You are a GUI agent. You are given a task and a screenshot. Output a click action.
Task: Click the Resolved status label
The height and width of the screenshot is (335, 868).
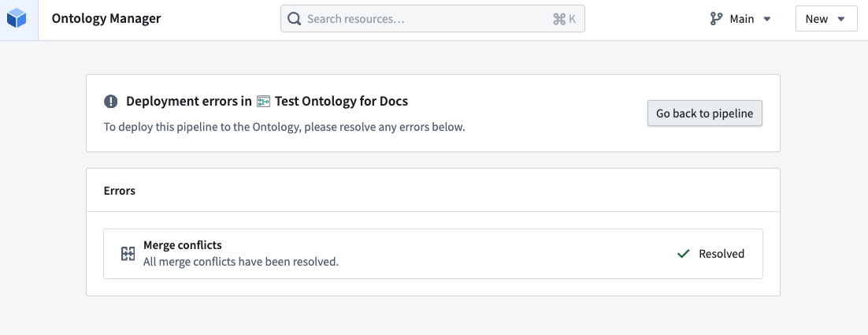[x=721, y=254]
